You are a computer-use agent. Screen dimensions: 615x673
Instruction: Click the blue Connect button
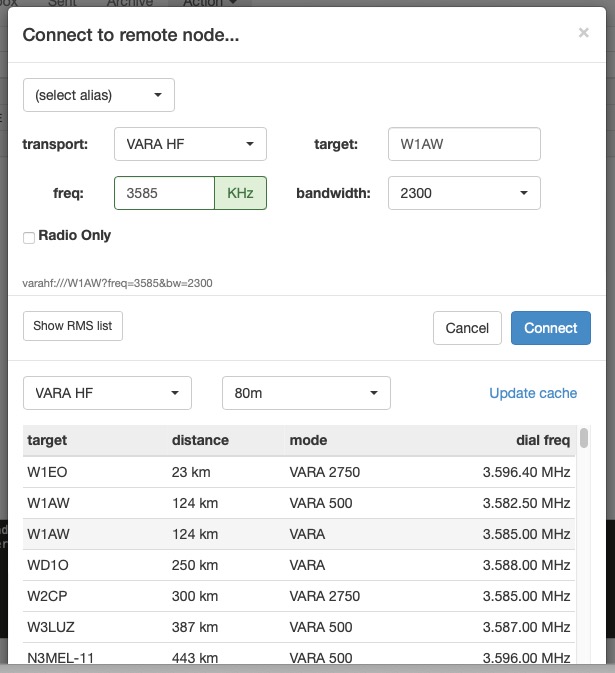point(550,328)
